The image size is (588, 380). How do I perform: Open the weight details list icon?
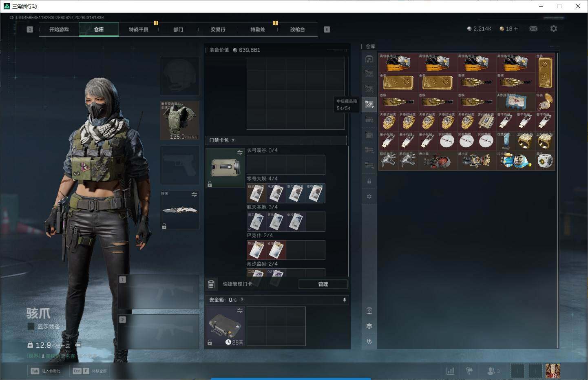(78, 345)
